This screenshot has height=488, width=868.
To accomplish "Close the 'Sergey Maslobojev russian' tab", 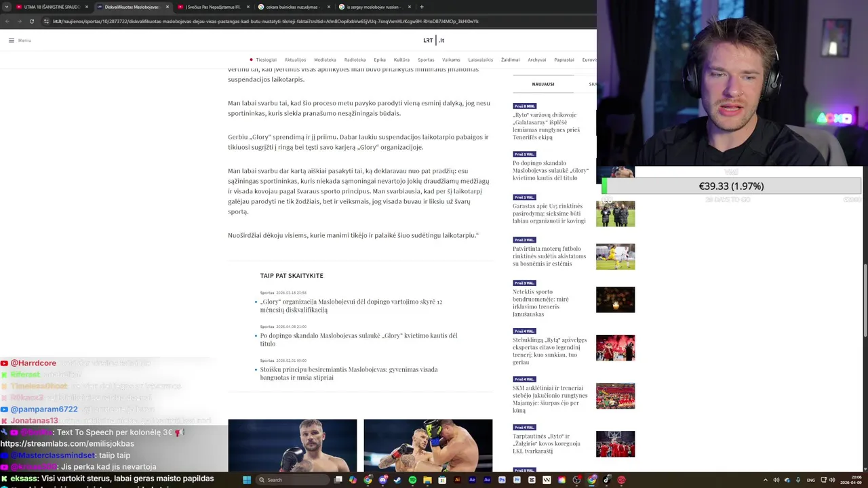I will (409, 7).
